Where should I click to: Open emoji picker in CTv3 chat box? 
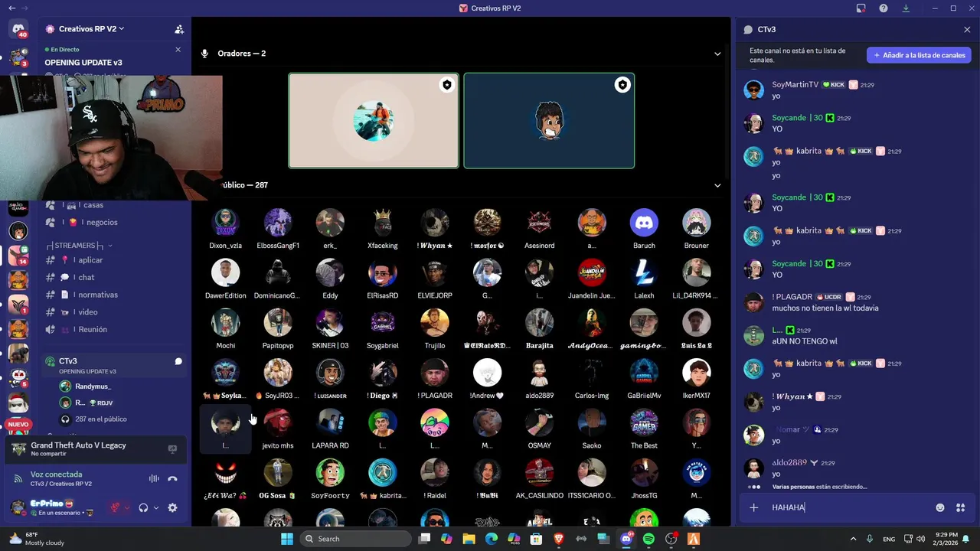coord(940,507)
